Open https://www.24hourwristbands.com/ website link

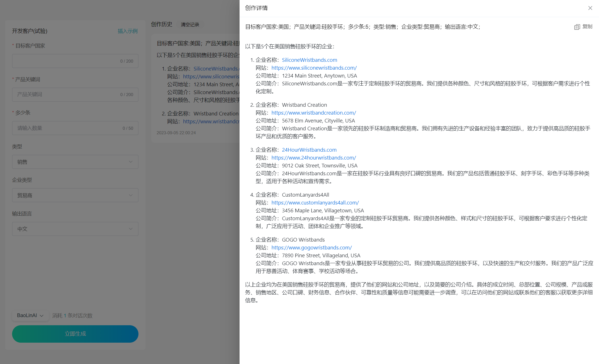[314, 158]
